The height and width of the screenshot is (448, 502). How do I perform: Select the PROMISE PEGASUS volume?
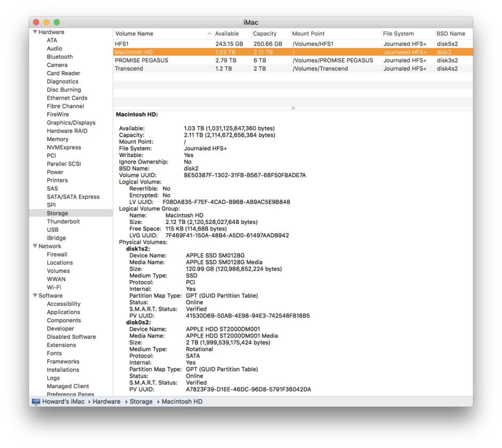(x=160, y=60)
